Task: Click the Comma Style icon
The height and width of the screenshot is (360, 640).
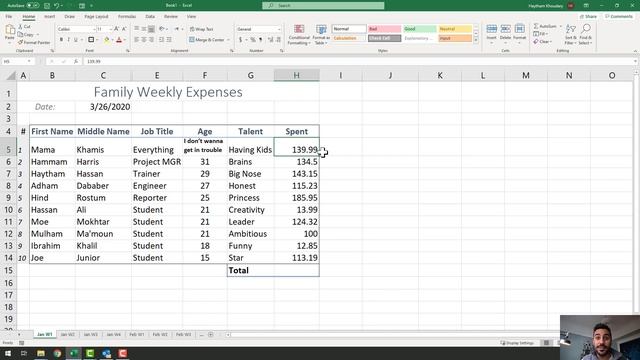Action: point(260,40)
